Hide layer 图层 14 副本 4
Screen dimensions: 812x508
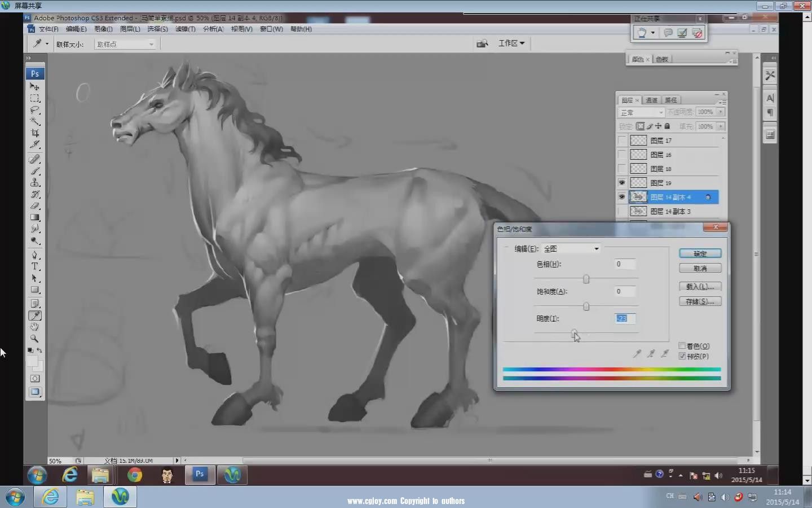(622, 197)
